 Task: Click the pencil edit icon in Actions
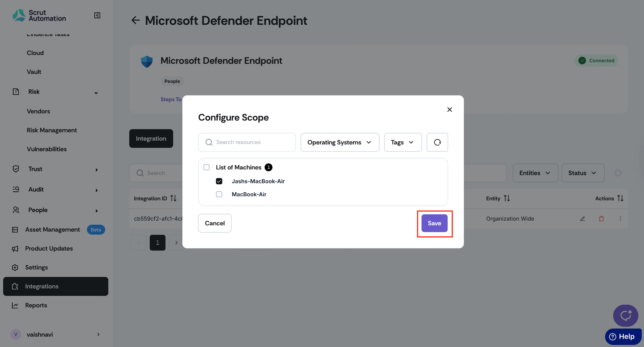pyautogui.click(x=582, y=218)
